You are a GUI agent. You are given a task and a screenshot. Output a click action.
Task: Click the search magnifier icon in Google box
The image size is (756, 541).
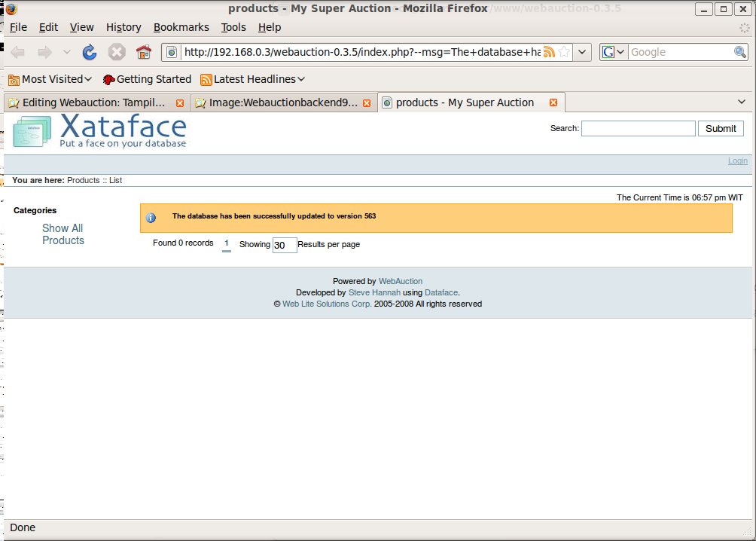[x=739, y=52]
